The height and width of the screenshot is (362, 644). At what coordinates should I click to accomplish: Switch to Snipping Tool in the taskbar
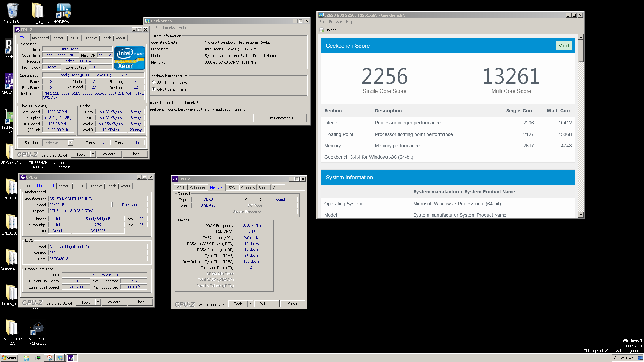tap(49, 358)
